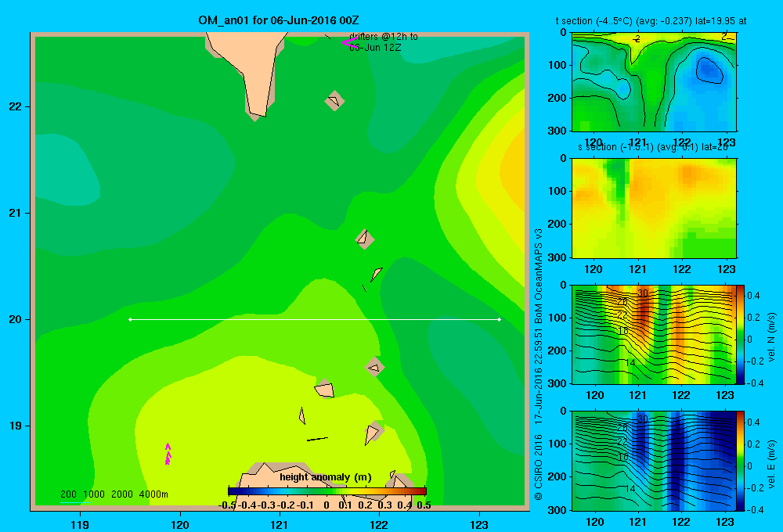Click the blue cold core in the t section
The width and height of the screenshot is (783, 532).
pyautogui.click(x=709, y=70)
